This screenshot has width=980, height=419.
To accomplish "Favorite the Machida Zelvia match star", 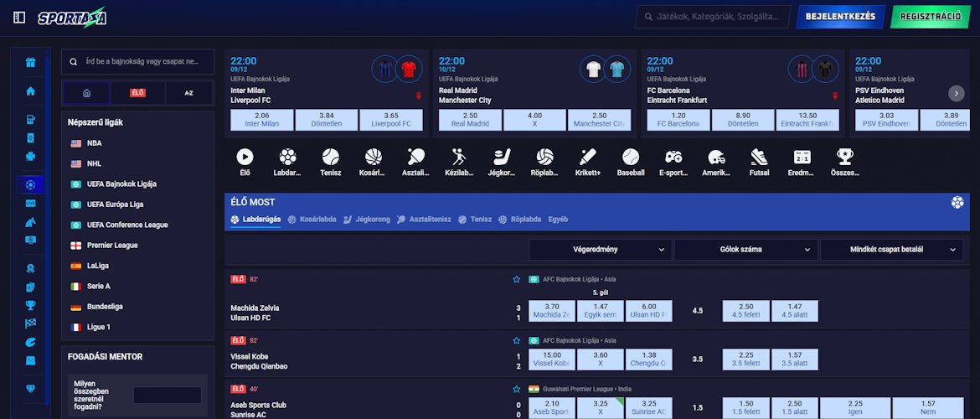I will point(517,279).
